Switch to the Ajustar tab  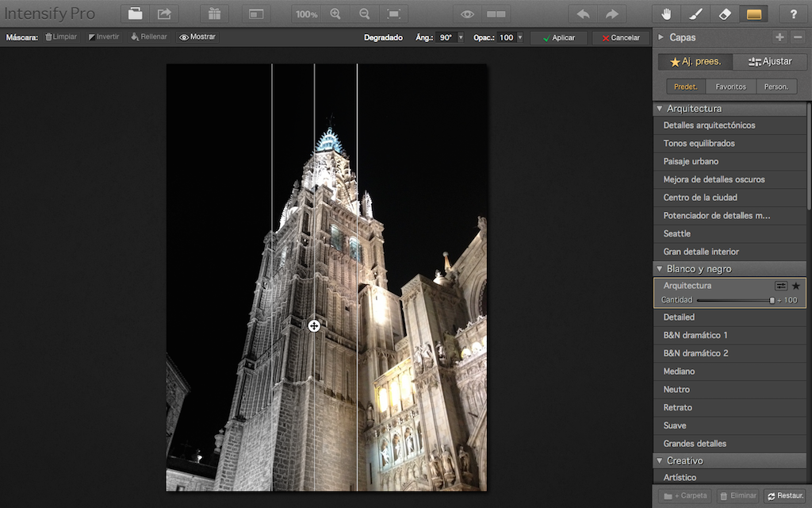tap(770, 62)
